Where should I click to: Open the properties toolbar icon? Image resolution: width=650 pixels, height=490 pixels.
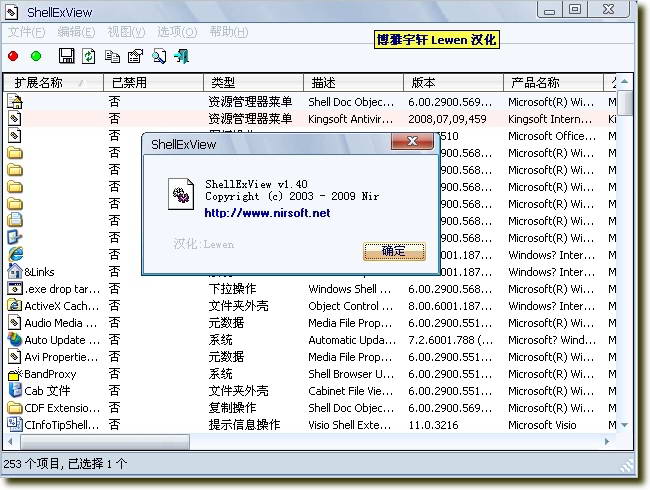[x=135, y=56]
